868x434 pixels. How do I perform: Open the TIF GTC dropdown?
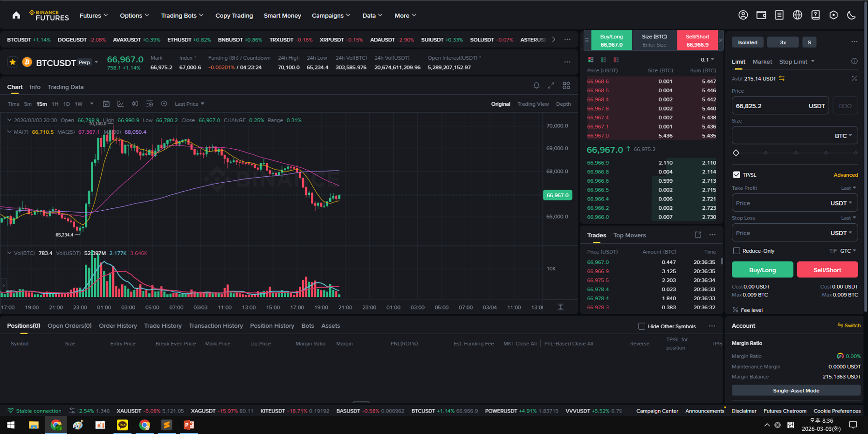pos(848,251)
